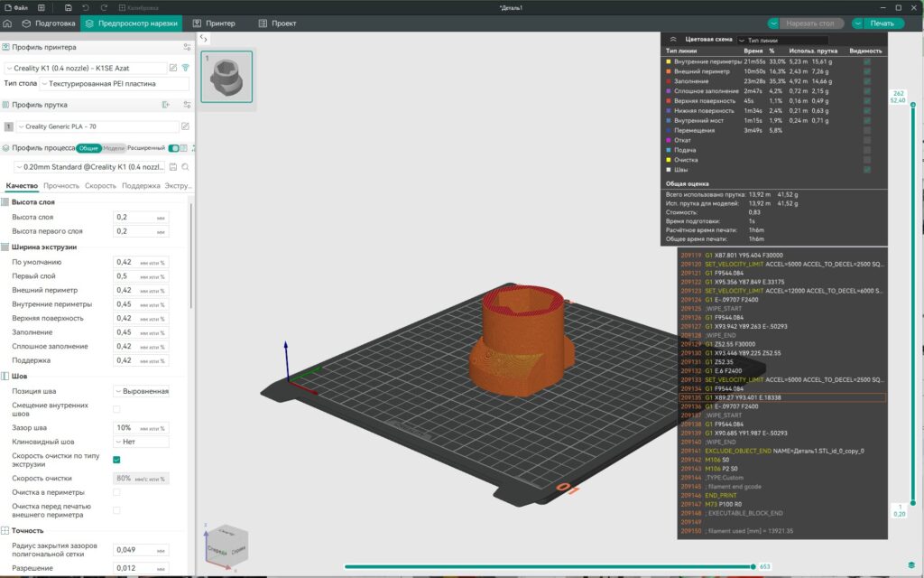Add a filament via the Профиль прутка add icon
The height and width of the screenshot is (578, 924).
tap(166, 105)
